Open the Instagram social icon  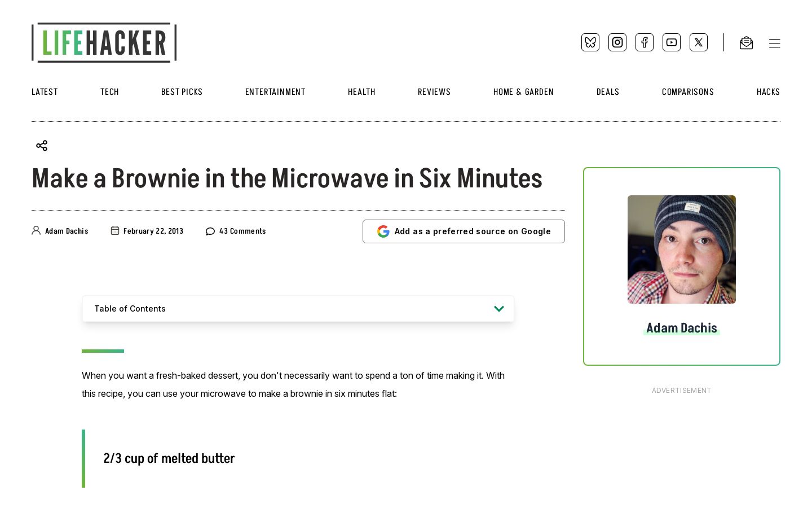click(617, 42)
